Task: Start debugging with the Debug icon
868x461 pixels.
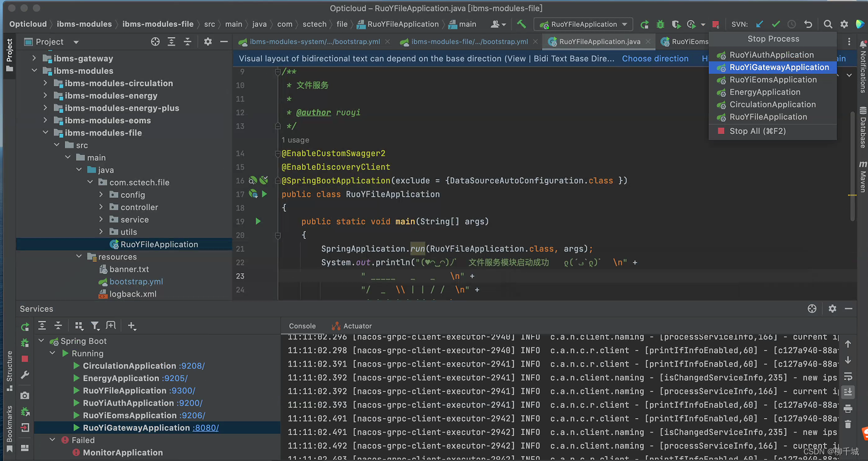Action: (660, 24)
